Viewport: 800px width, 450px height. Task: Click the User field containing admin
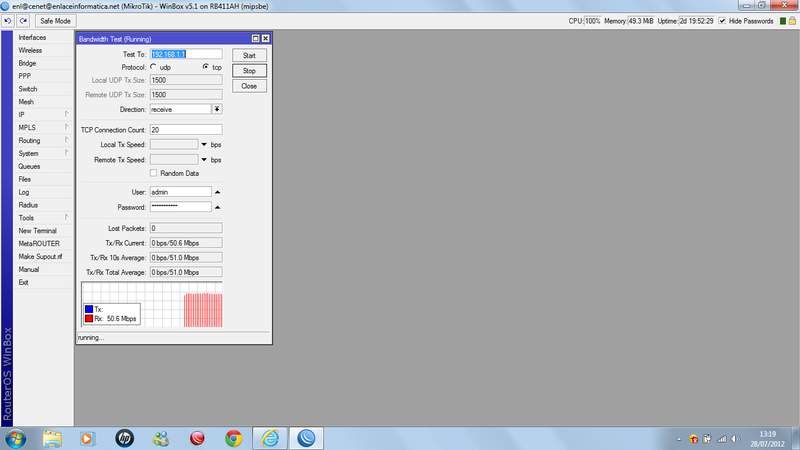pyautogui.click(x=181, y=192)
